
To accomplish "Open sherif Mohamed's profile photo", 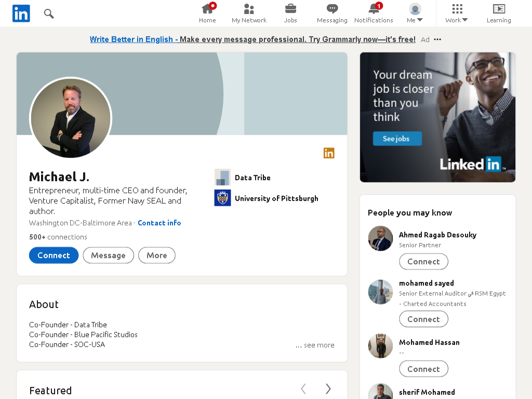I will click(x=380, y=392).
